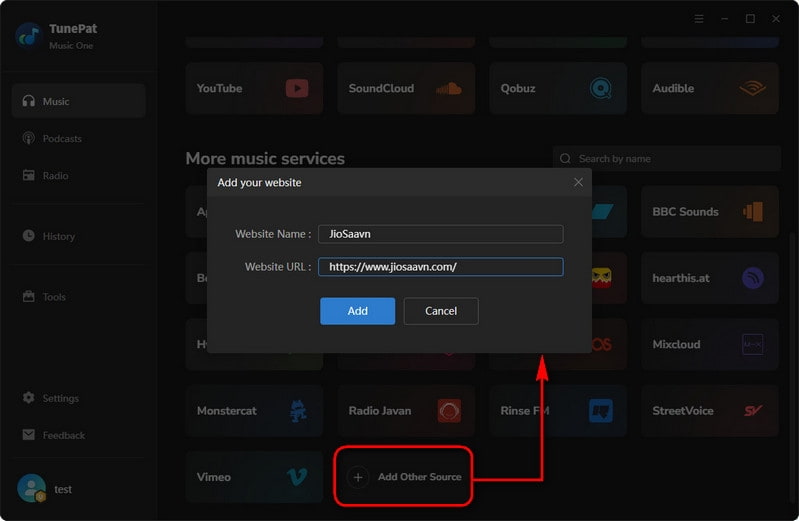Close the Add your website dialog
Viewport: 799px width, 521px height.
[x=578, y=182]
